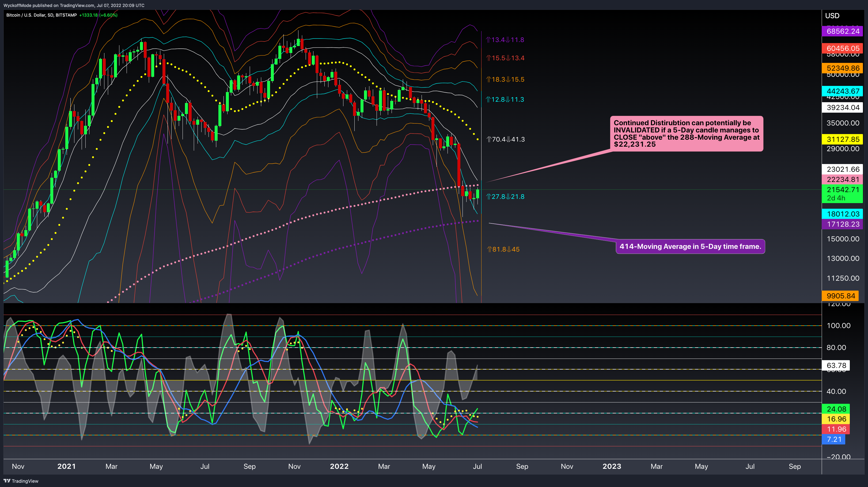Click the TradingView logo at the bottom
The height and width of the screenshot is (487, 868).
(21, 481)
